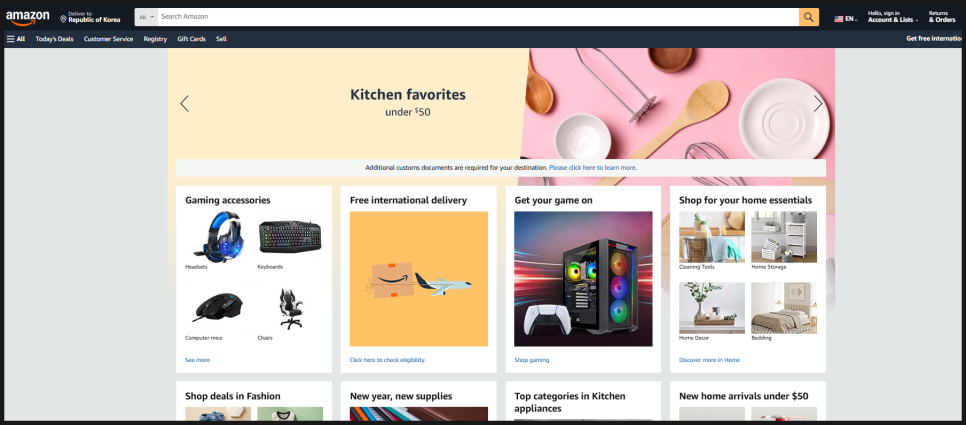Open the Headsets product image

click(x=218, y=237)
